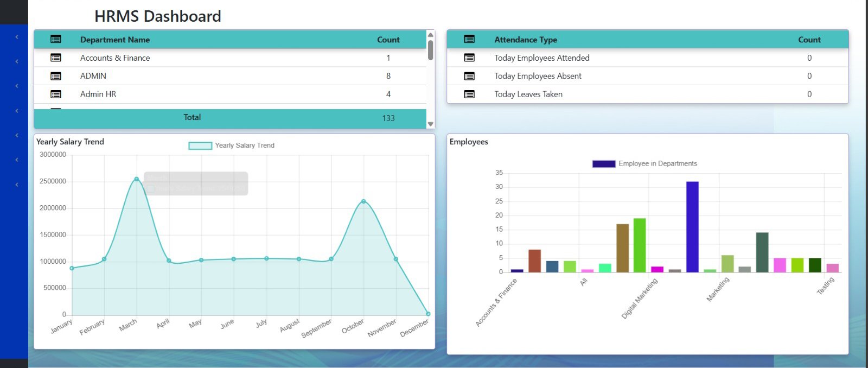Click the icon next to Today Employees Absent
The image size is (868, 368).
point(469,76)
